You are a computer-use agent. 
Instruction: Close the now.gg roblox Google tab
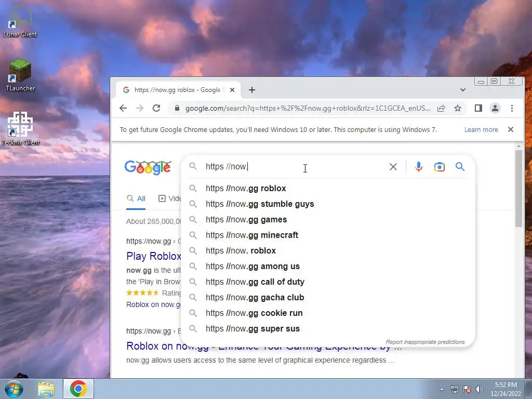pyautogui.click(x=232, y=90)
